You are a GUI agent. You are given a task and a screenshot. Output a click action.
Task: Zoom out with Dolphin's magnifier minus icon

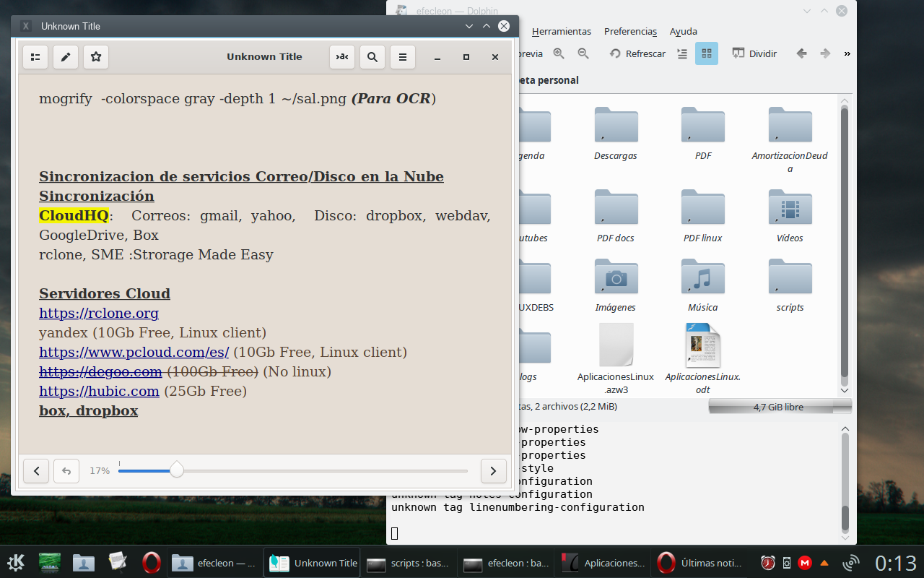click(583, 53)
